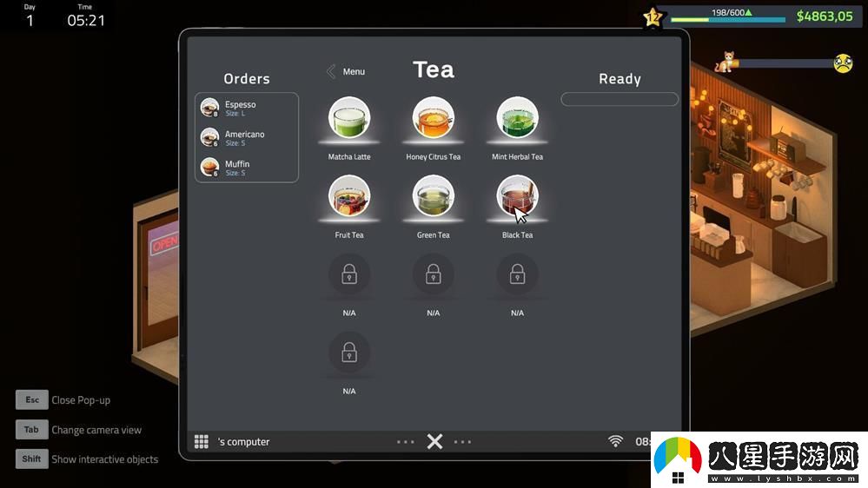Pick the Mint Herbal Tea icon
Image resolution: width=868 pixels, height=488 pixels.
517,118
